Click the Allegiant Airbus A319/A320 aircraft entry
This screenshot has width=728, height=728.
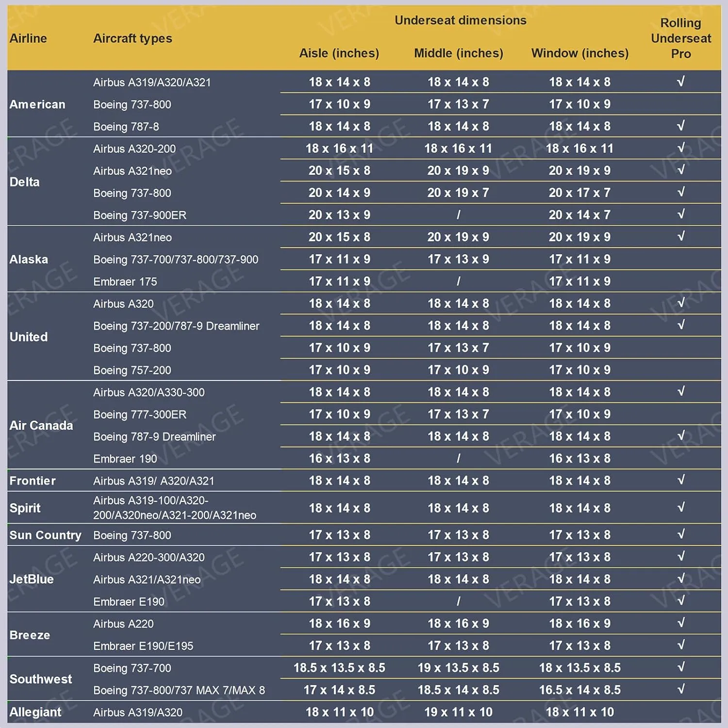tap(138, 712)
